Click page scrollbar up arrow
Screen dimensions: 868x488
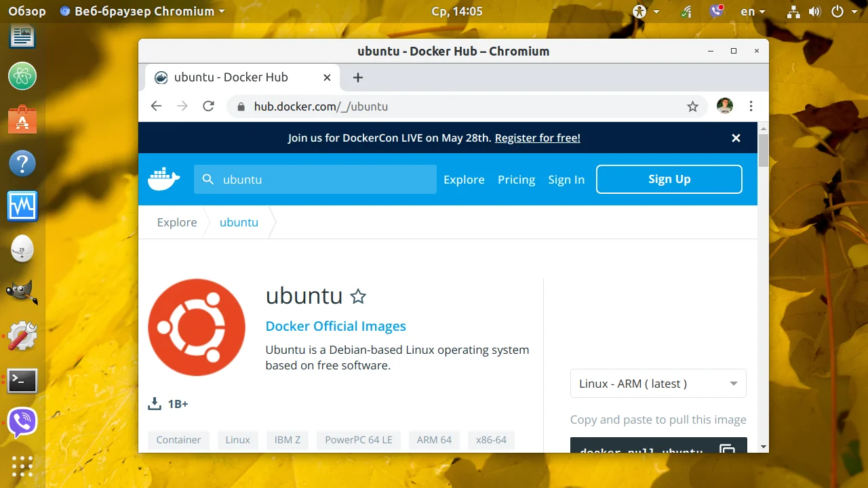click(x=764, y=127)
